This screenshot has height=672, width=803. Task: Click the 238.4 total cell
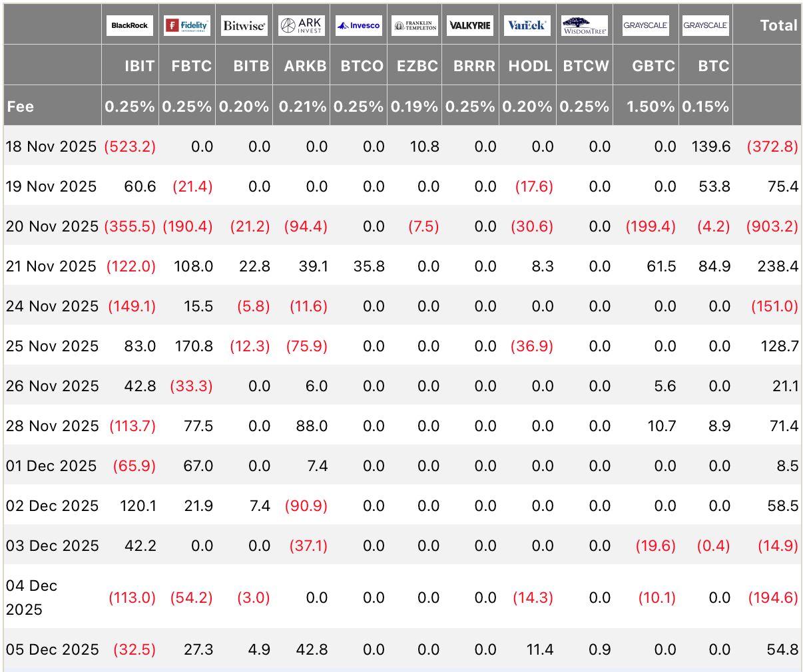(x=778, y=266)
